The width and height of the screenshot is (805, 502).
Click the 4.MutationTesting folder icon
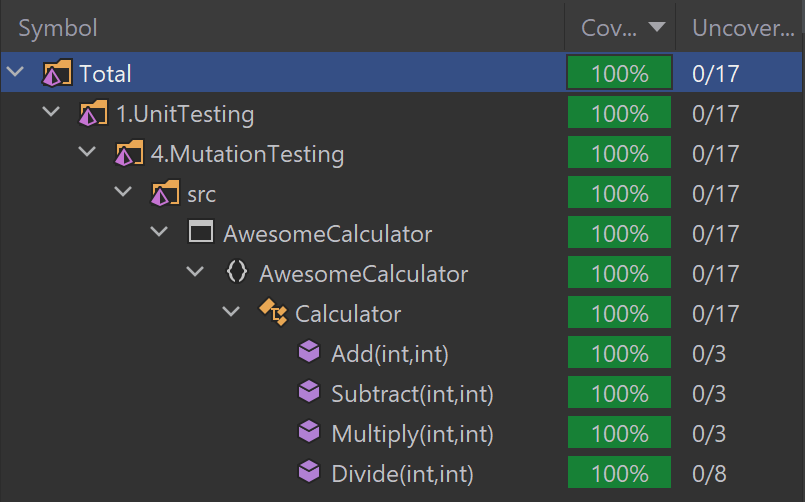(x=129, y=153)
